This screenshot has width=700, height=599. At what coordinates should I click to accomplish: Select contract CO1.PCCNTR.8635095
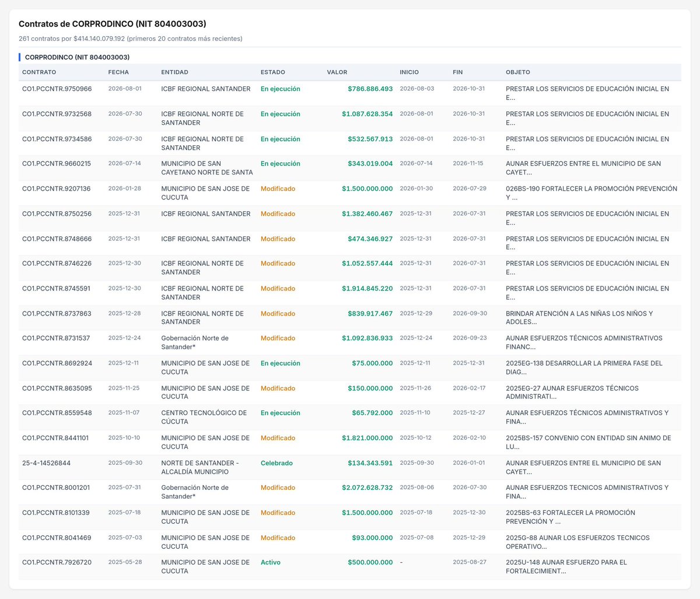tap(57, 388)
